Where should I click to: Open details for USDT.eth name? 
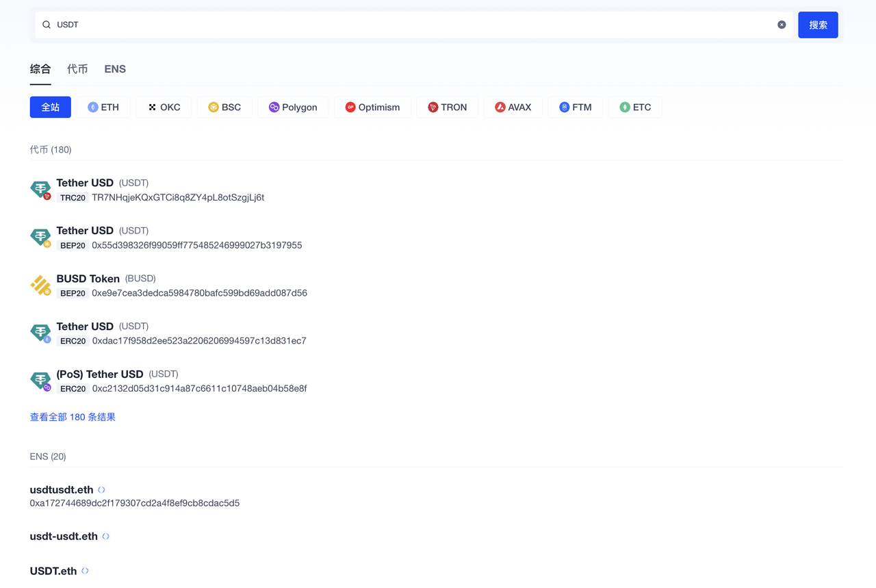(x=84, y=570)
